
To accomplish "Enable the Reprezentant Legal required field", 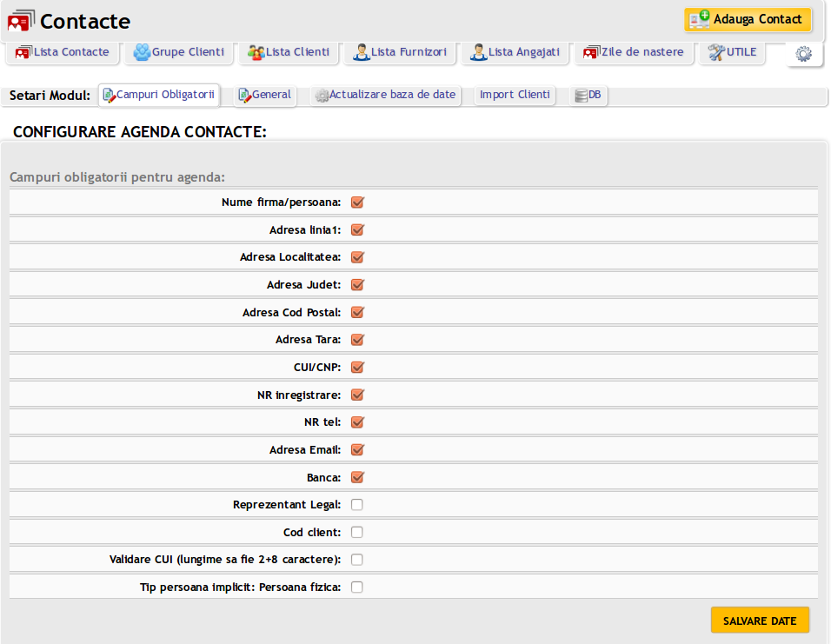I will [x=357, y=505].
